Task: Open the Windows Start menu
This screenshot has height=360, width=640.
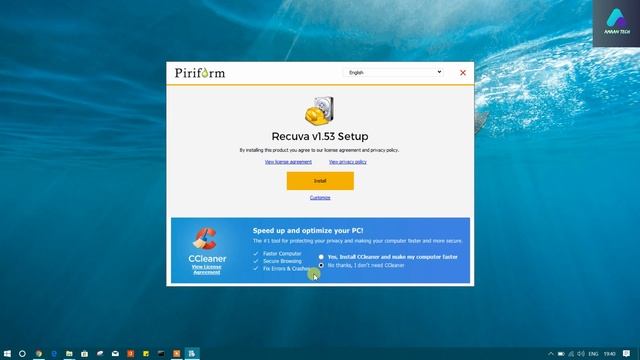Action: (7, 353)
